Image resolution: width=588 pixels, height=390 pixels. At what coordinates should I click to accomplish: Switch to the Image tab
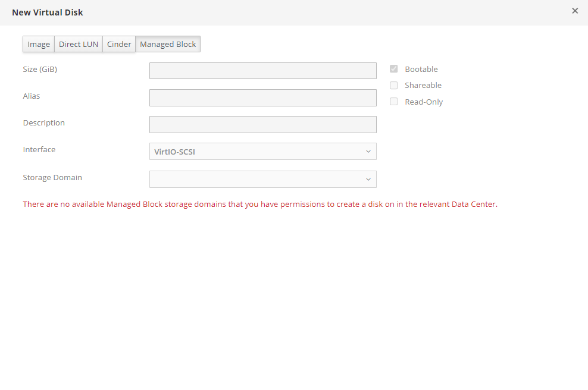click(39, 45)
